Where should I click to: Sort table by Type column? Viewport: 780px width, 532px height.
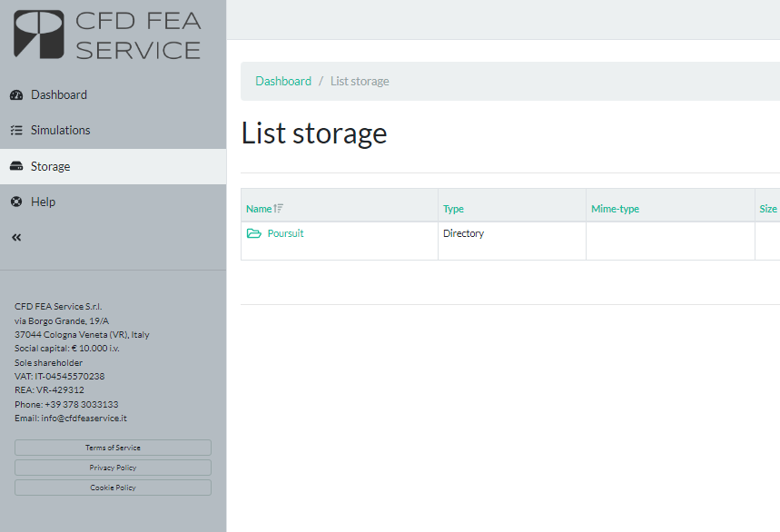[x=453, y=209]
